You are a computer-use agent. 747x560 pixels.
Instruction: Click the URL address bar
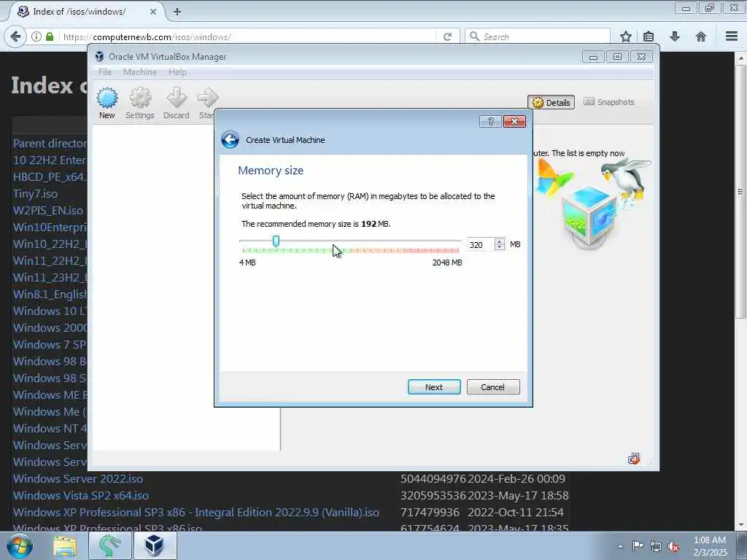[248, 36]
